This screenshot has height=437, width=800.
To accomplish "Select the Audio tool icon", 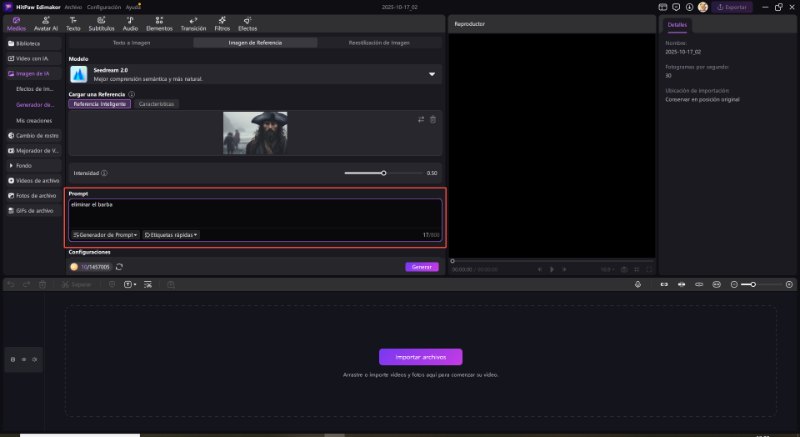I will coord(130,24).
